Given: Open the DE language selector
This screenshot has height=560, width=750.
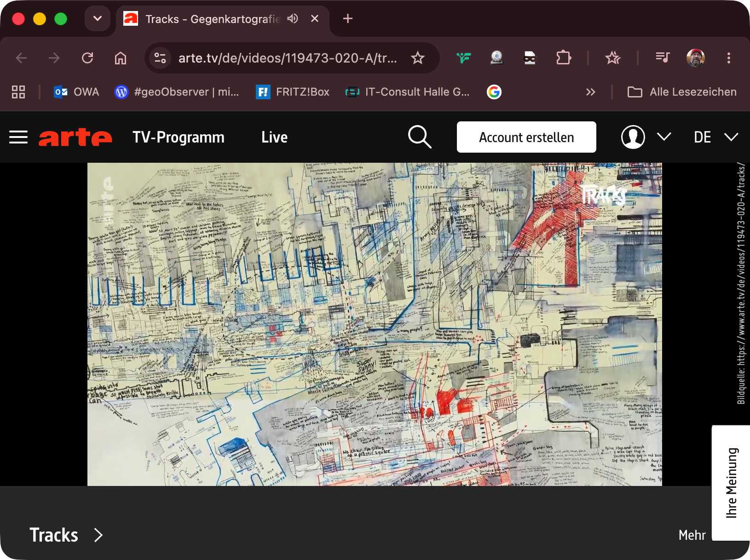Looking at the screenshot, I should pos(715,137).
